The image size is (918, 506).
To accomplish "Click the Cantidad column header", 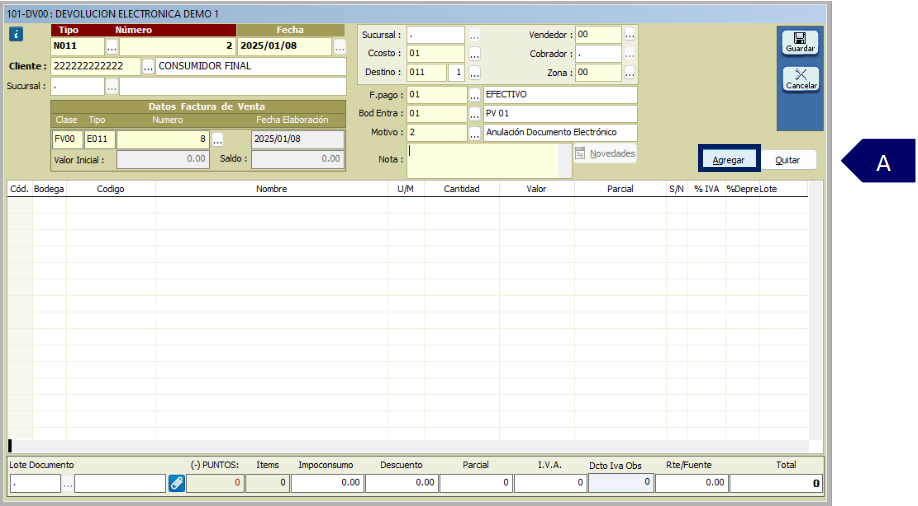I will [x=461, y=189].
